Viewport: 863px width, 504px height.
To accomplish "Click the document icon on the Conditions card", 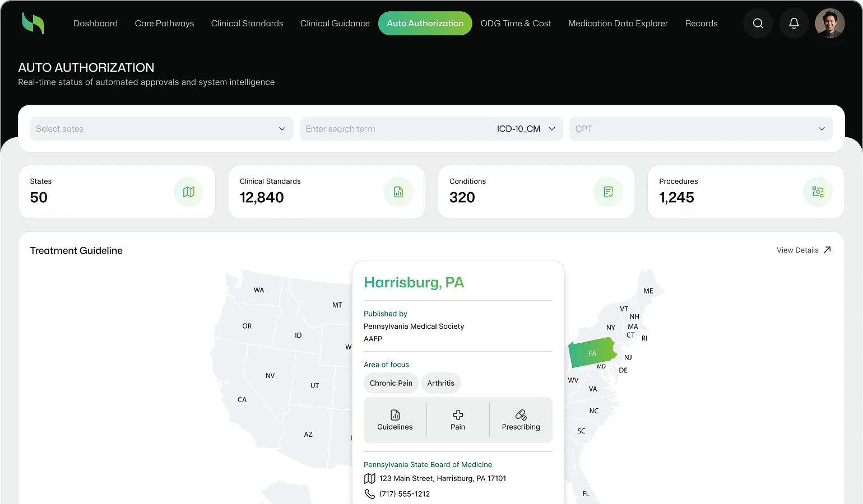I will pyautogui.click(x=608, y=192).
